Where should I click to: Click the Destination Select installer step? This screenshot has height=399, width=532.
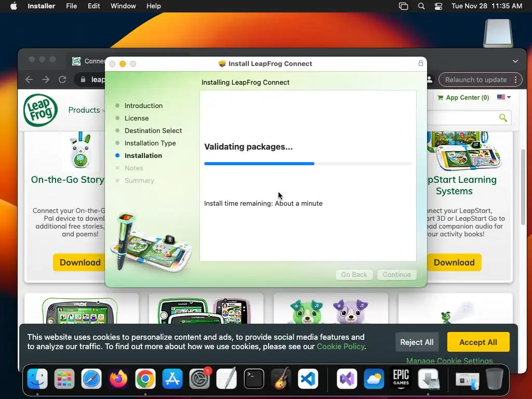[x=153, y=130]
